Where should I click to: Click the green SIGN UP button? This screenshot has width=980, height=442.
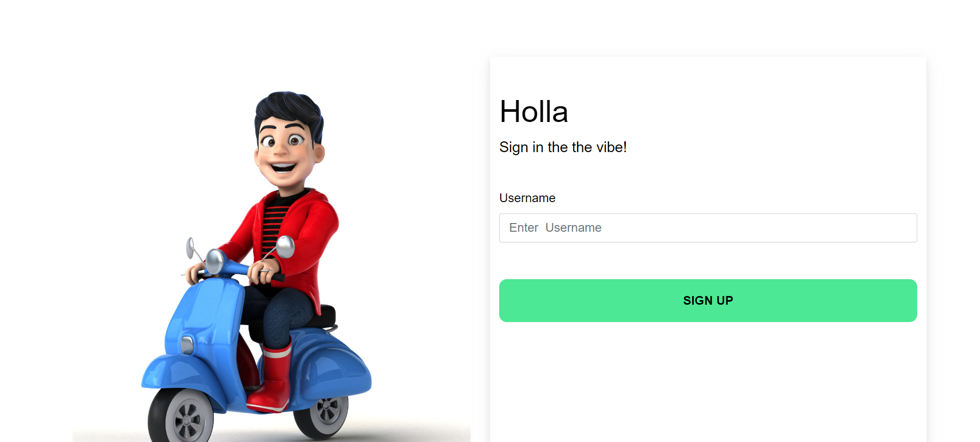coord(708,301)
